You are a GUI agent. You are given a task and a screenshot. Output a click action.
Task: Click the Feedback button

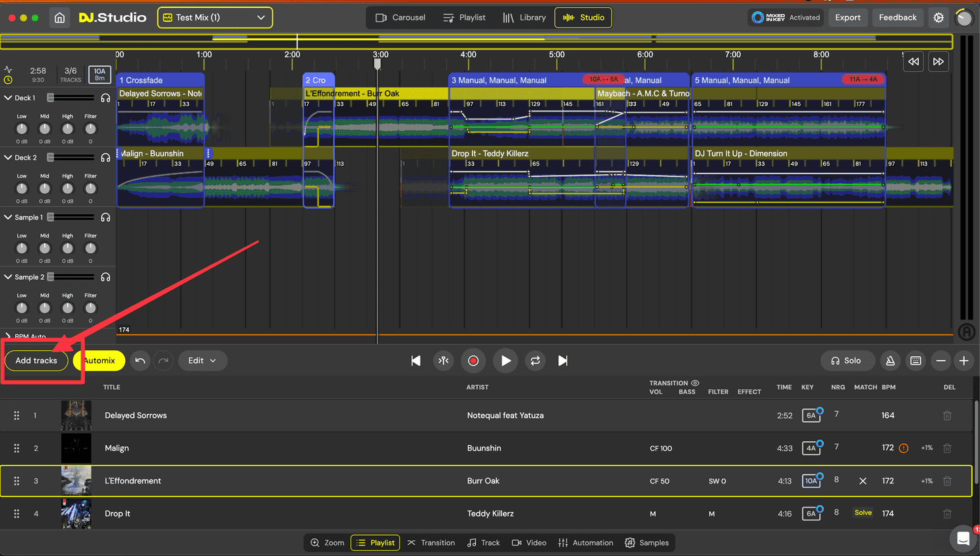point(897,18)
